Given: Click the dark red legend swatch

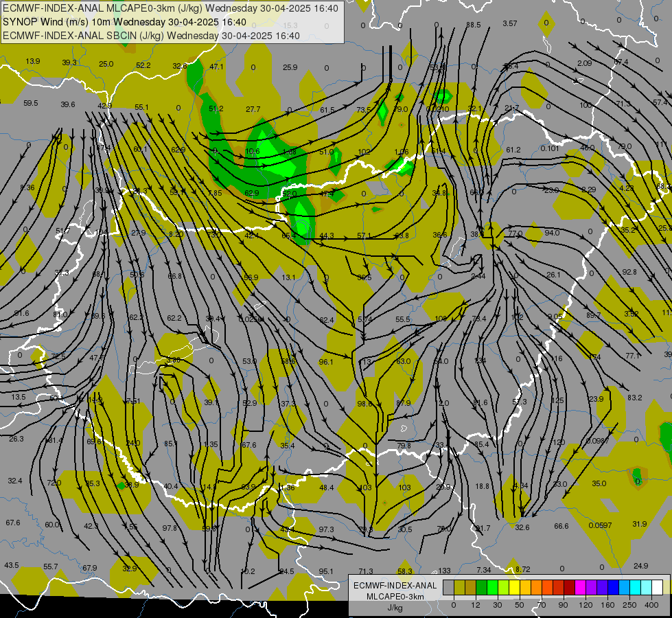Looking at the screenshot, I should click(569, 588).
